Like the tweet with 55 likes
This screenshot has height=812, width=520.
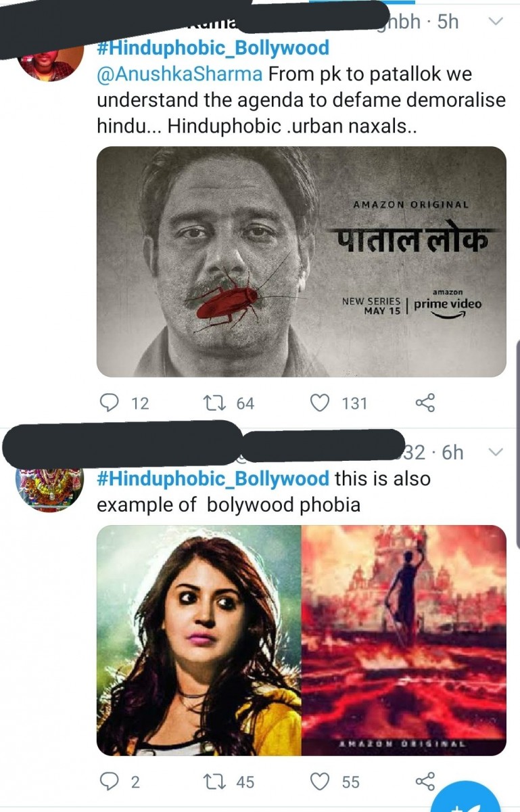tap(319, 782)
